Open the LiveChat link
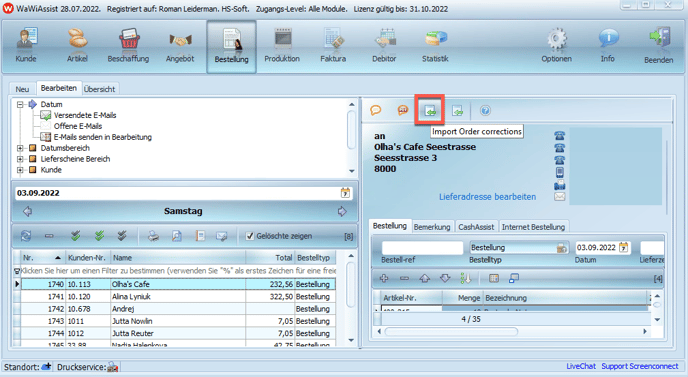This screenshot has height=377, width=688. click(581, 366)
